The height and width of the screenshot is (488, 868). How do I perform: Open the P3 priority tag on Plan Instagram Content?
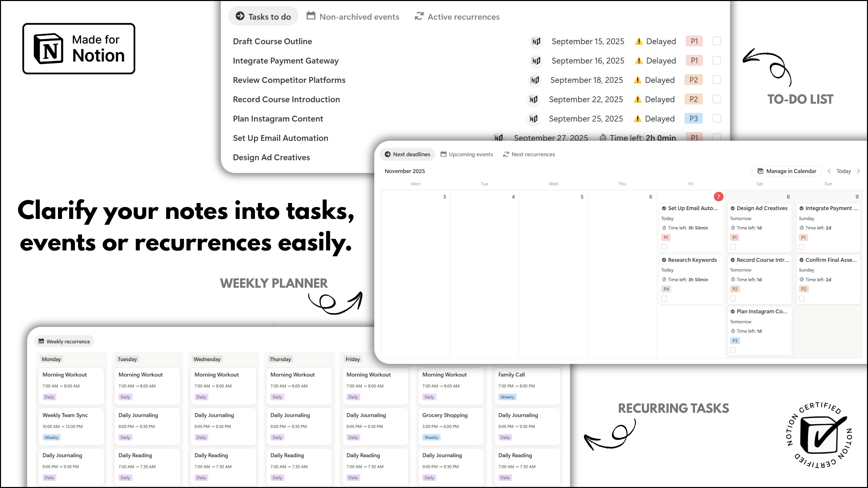693,119
